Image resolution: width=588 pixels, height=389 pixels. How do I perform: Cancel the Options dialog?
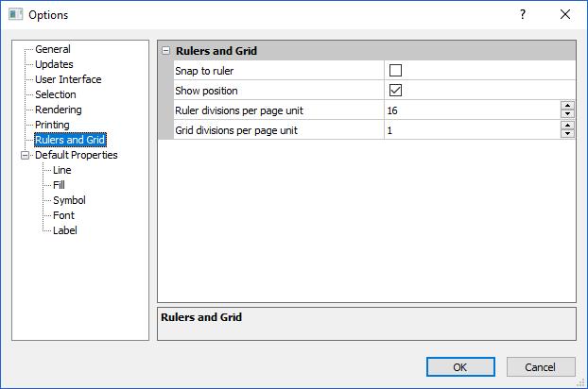coord(541,367)
